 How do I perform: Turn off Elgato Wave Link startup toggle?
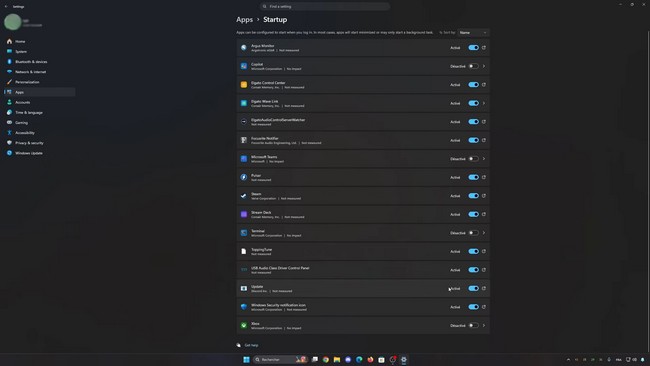(x=473, y=103)
